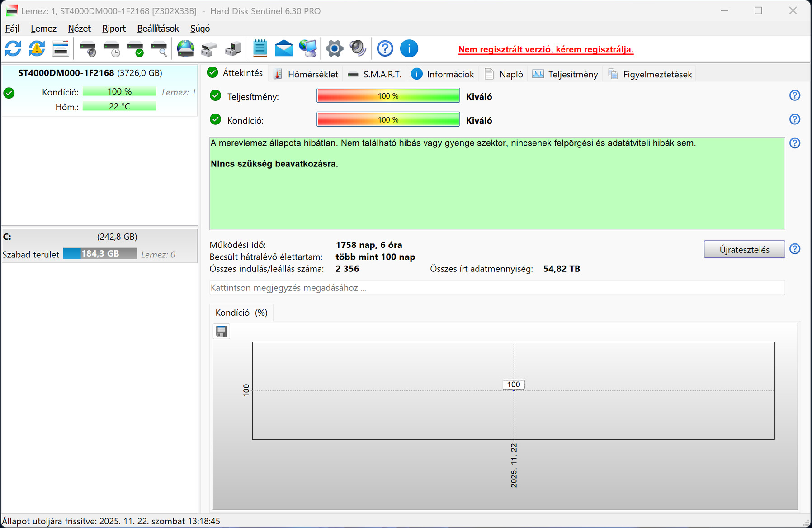Open the Riport menu
This screenshot has width=812, height=528.
tap(114, 29)
